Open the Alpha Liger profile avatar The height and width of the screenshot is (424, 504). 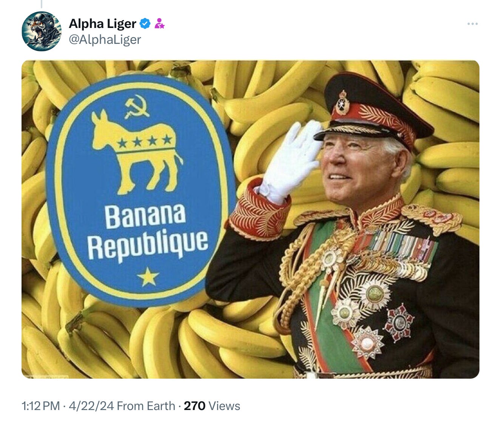[42, 31]
